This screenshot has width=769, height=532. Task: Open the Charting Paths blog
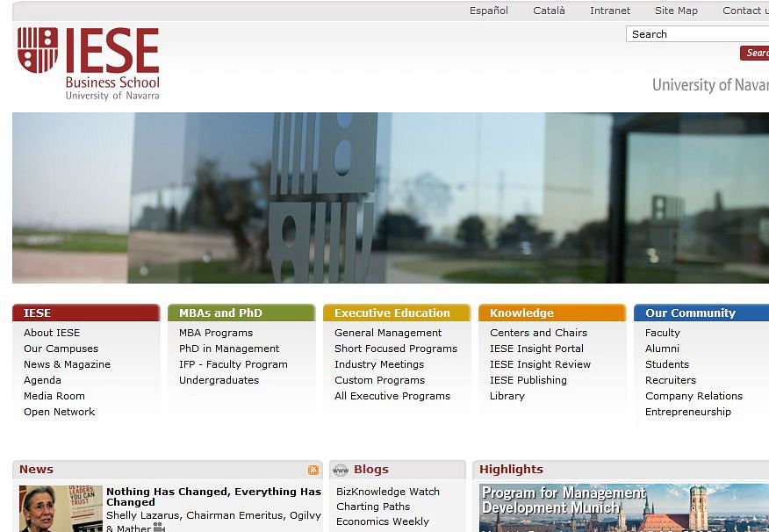373,507
